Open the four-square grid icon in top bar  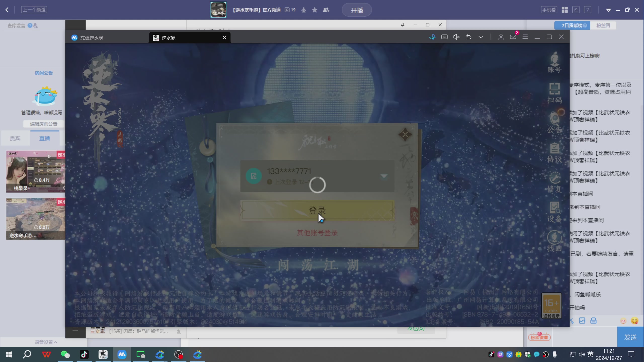pyautogui.click(x=565, y=10)
